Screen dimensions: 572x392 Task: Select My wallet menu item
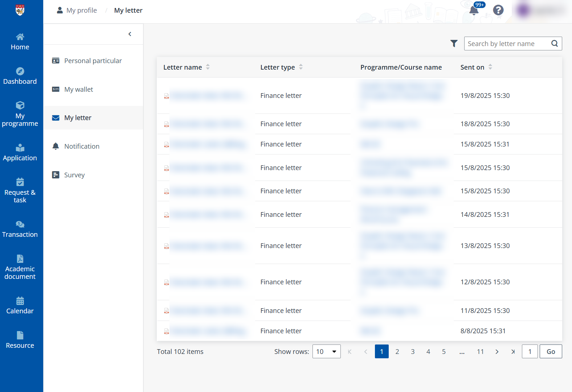79,89
